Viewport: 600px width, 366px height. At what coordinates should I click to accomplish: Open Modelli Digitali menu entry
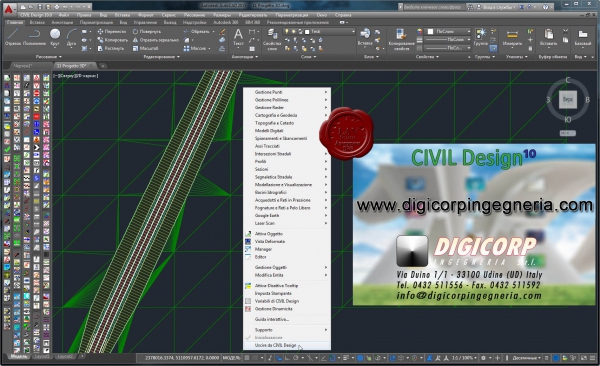pos(287,131)
